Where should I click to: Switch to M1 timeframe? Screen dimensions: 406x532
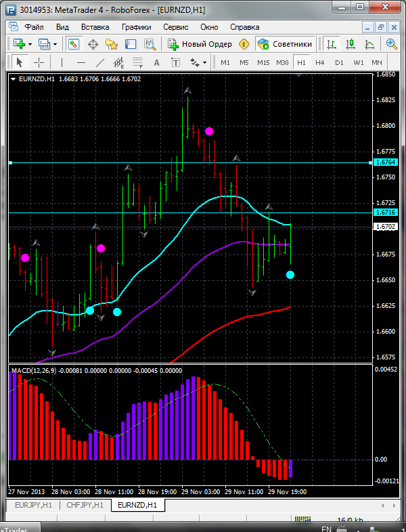click(x=225, y=63)
